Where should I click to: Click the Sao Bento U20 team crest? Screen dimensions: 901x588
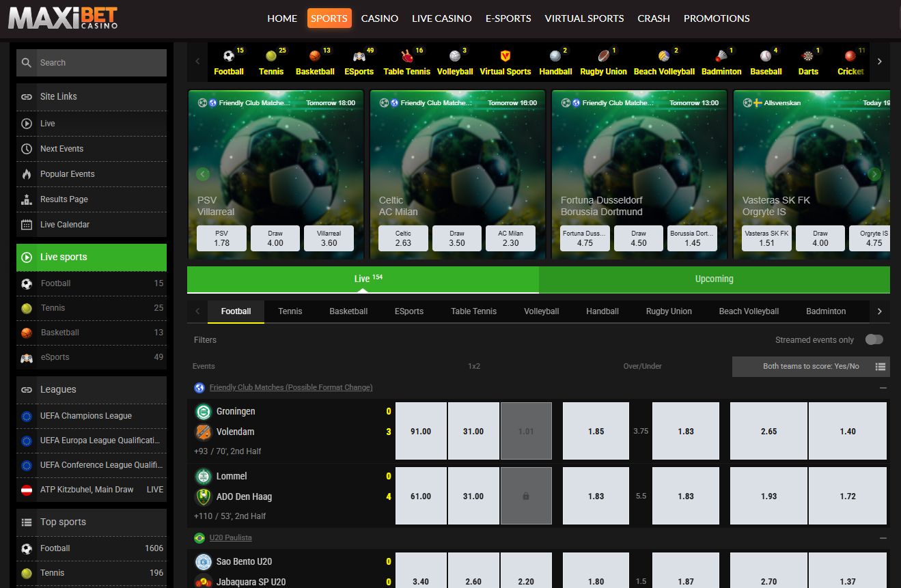203,562
